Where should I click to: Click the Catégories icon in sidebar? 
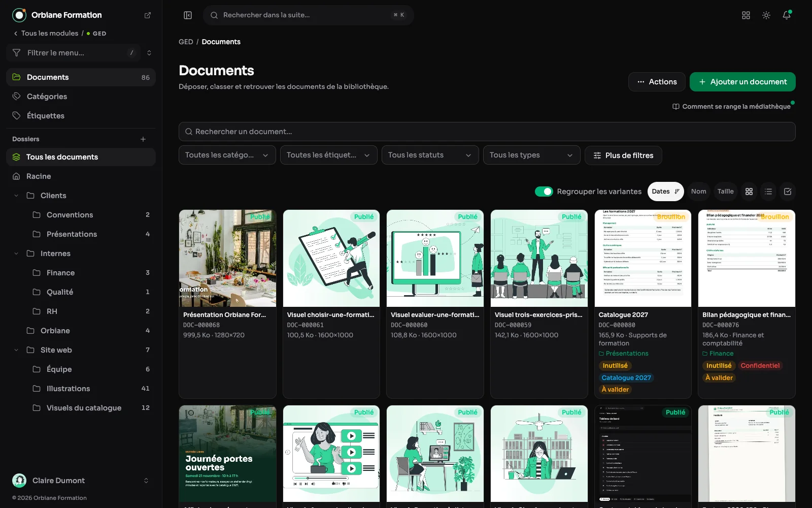point(16,97)
